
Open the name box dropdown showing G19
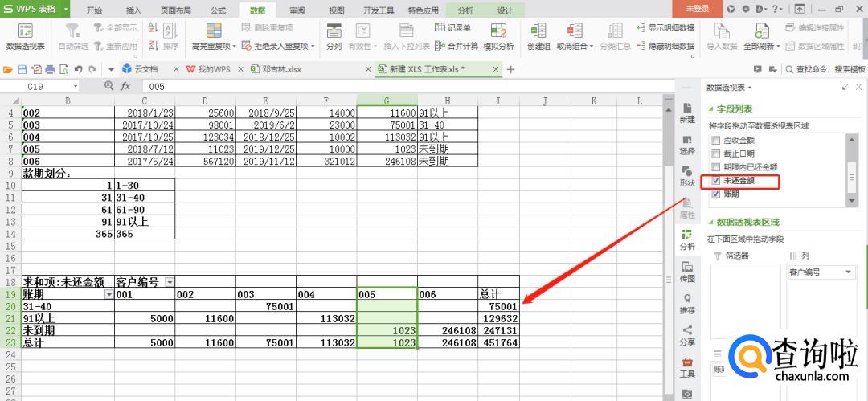point(76,87)
